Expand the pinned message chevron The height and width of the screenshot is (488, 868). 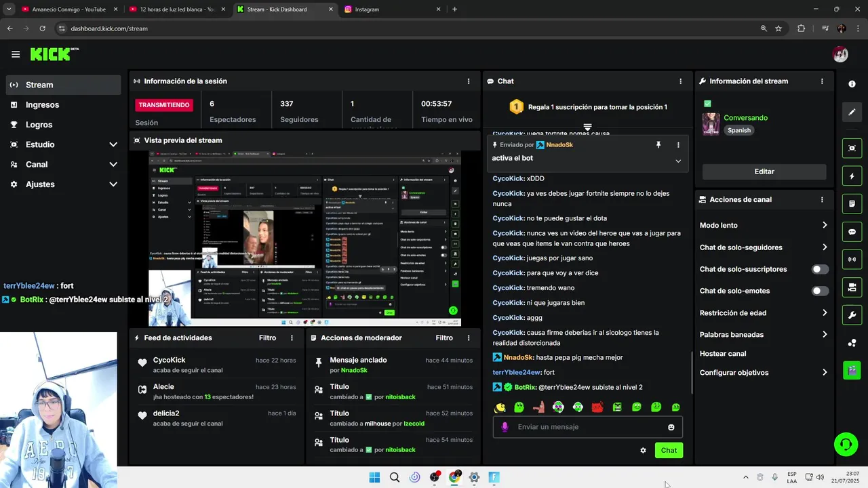(678, 161)
